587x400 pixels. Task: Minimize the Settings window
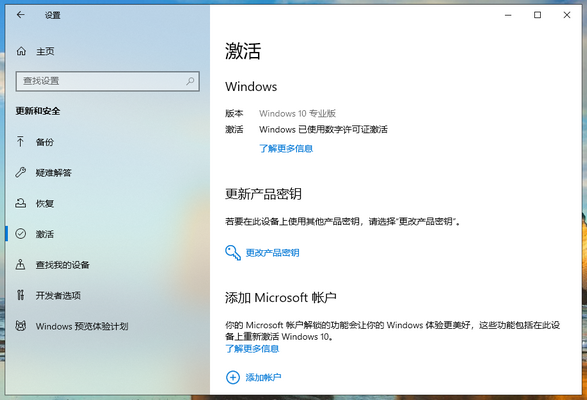pyautogui.click(x=508, y=15)
